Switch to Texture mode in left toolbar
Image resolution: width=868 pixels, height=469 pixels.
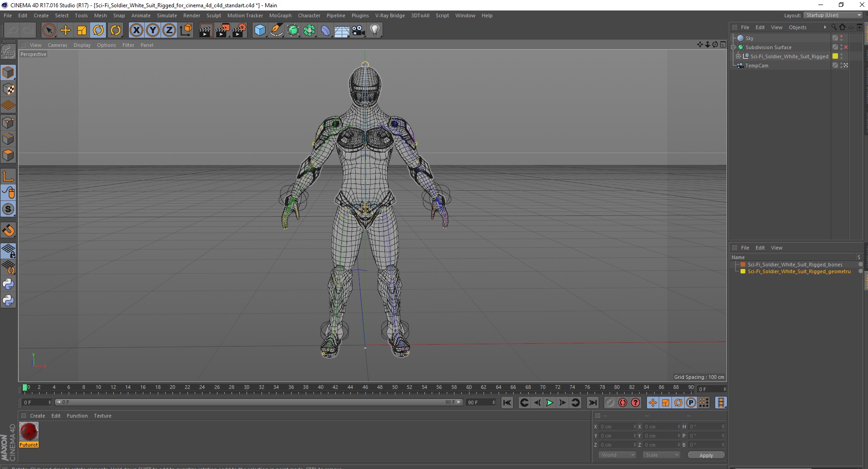(8, 89)
